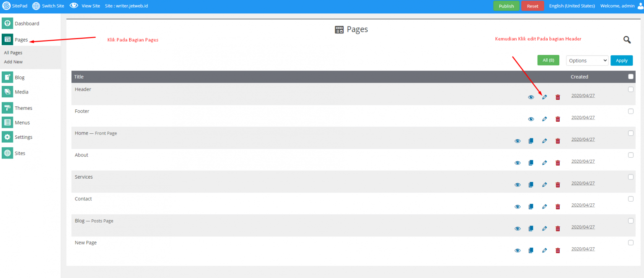The height and width of the screenshot is (278, 644).
Task: Click the View Site eye icon
Action: click(x=74, y=6)
